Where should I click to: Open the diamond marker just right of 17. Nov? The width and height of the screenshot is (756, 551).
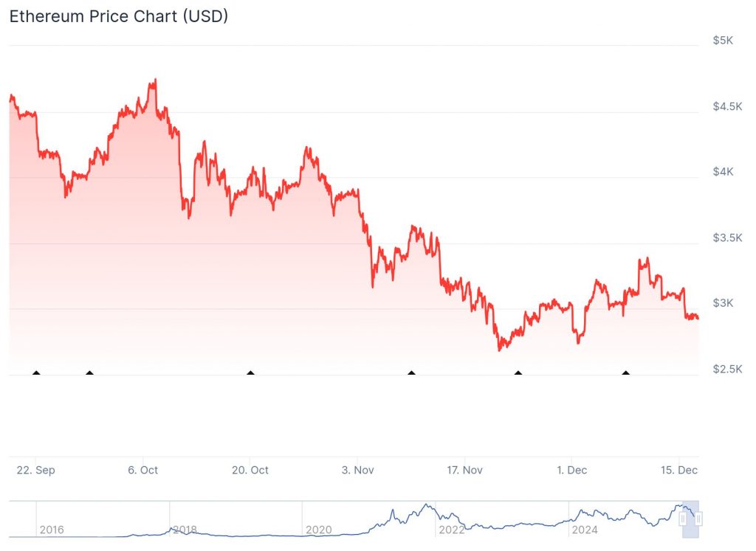point(518,373)
